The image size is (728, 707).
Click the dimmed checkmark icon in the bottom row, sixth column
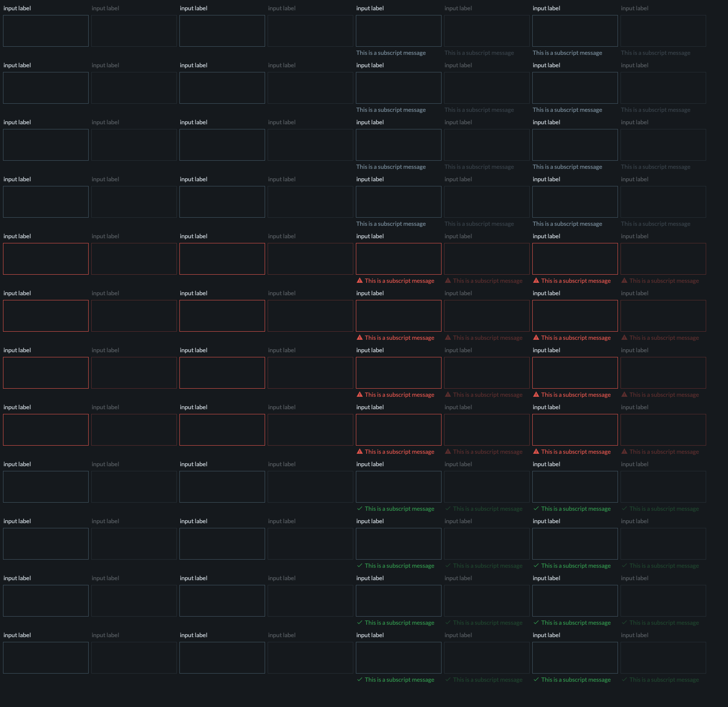[448, 680]
